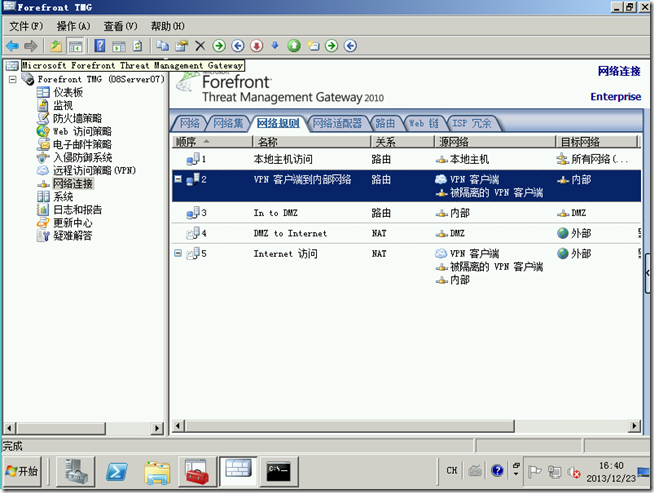Move rule down with small blue arrow

point(275,45)
